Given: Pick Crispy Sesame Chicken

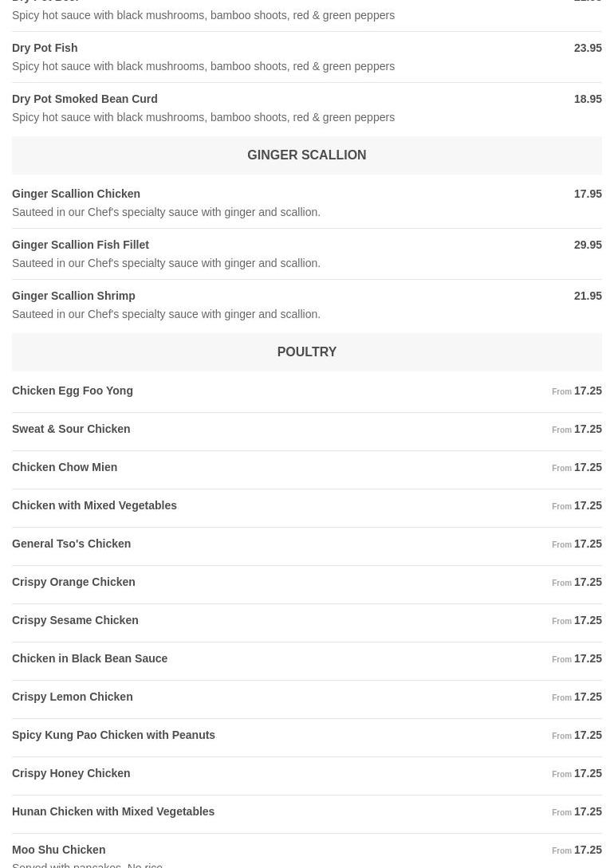Looking at the screenshot, I should pyautogui.click(x=75, y=620).
